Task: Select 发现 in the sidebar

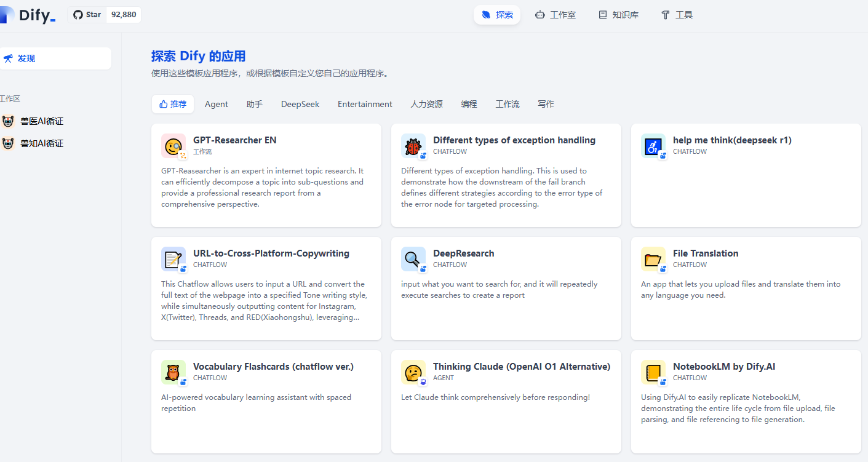Action: tap(55, 58)
